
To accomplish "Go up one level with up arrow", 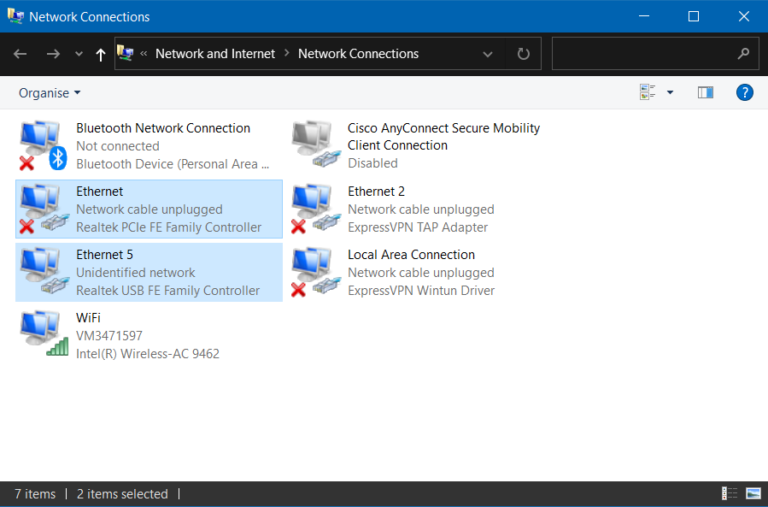I will (100, 55).
